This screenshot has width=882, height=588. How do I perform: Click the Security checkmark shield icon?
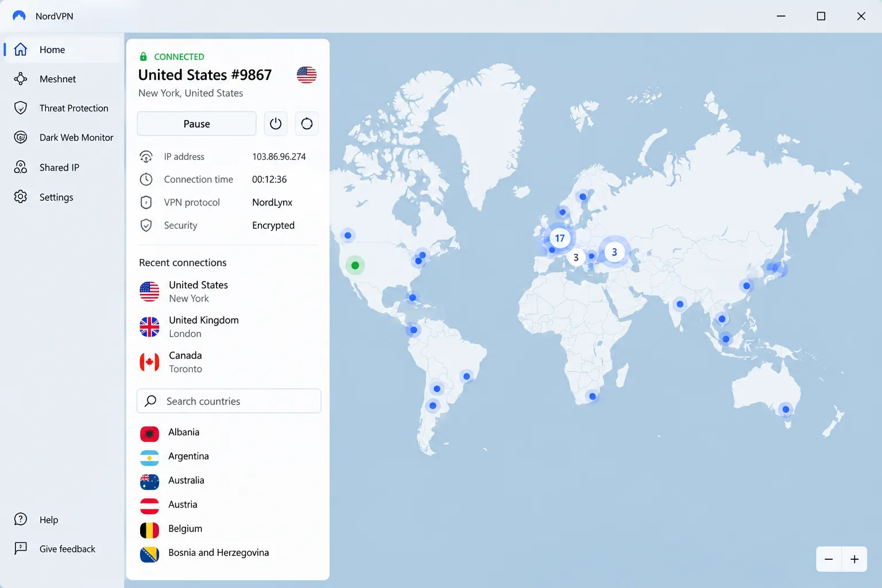point(146,225)
